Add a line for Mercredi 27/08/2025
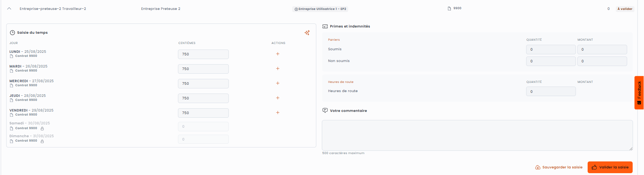644x175 pixels. point(278,83)
